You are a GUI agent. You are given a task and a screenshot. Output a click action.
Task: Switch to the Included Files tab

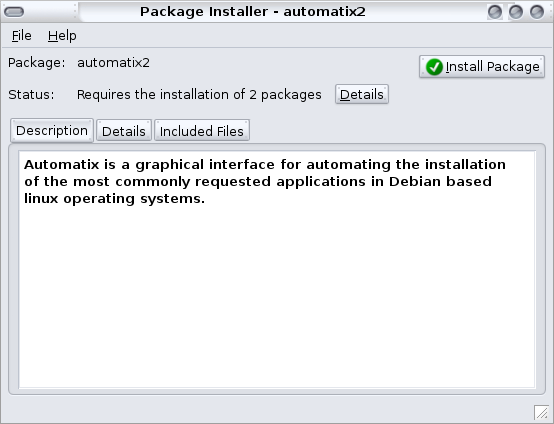click(x=202, y=131)
